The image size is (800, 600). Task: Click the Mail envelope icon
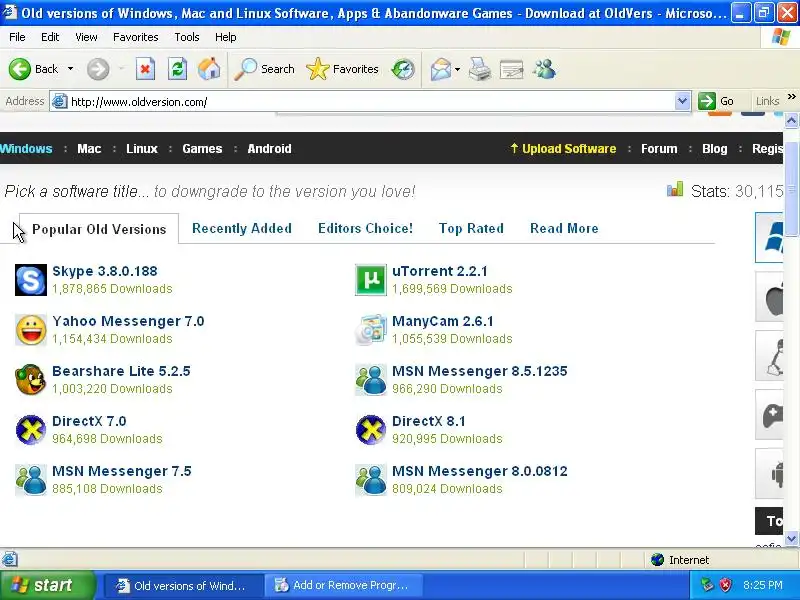[x=441, y=69]
